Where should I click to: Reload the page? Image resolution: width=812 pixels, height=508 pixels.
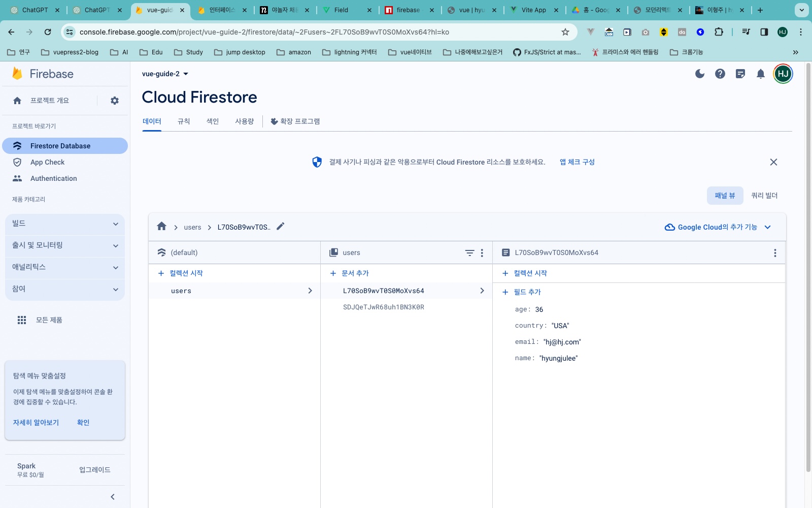coord(48,32)
